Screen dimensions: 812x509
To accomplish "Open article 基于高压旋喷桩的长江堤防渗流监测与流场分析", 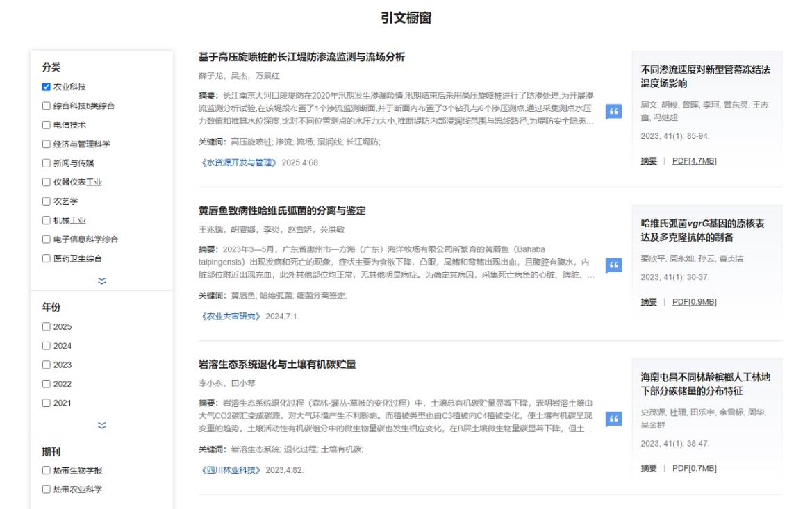I will (x=301, y=57).
